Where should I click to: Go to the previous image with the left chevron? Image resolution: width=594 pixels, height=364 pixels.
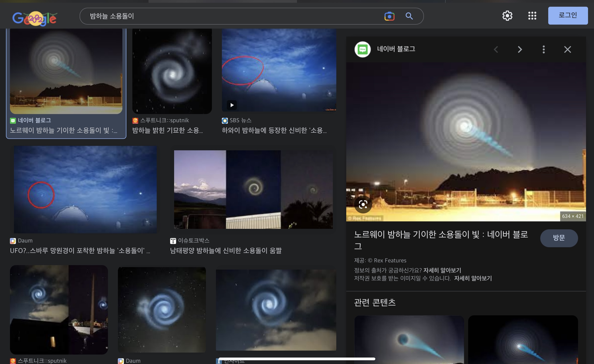[x=496, y=49]
